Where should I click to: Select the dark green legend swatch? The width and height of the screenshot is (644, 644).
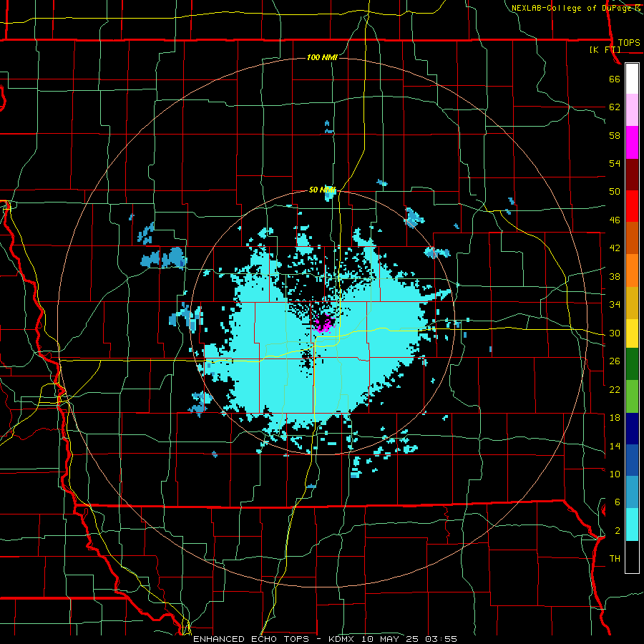pos(632,364)
